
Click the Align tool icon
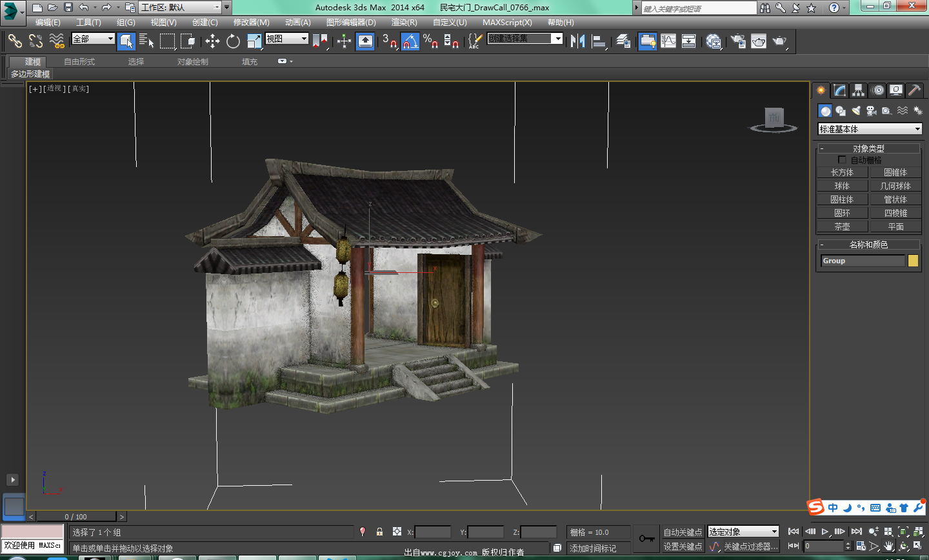point(599,41)
